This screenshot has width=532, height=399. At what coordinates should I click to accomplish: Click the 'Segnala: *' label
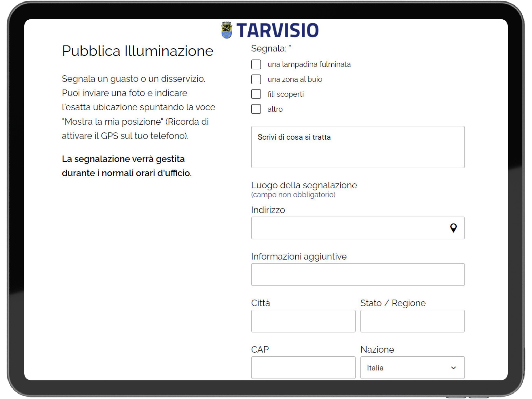tap(271, 49)
